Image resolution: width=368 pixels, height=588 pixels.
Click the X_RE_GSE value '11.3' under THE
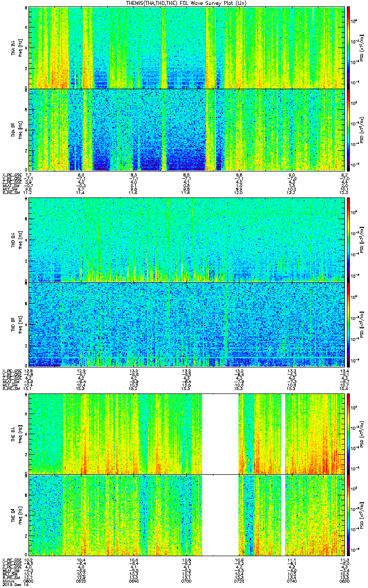coord(344,560)
